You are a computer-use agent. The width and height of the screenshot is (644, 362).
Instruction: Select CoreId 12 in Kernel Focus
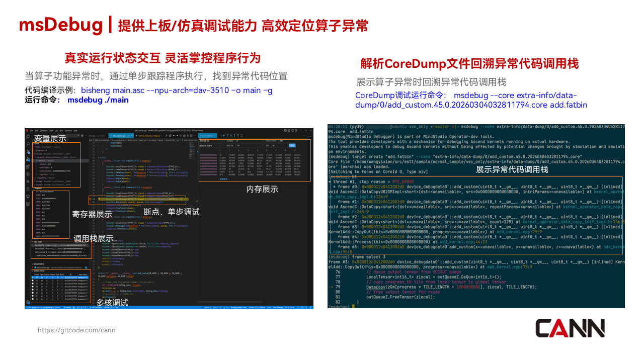coord(60,280)
